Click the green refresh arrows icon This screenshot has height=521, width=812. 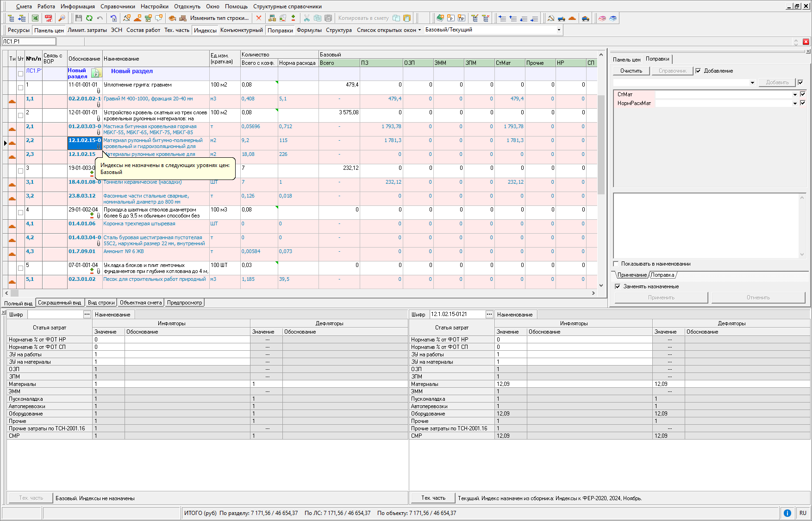(89, 18)
